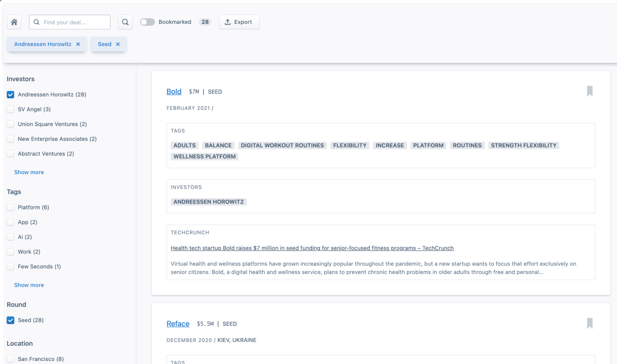
Task: Check Abstract Ventures checkbox
Action: (11, 154)
